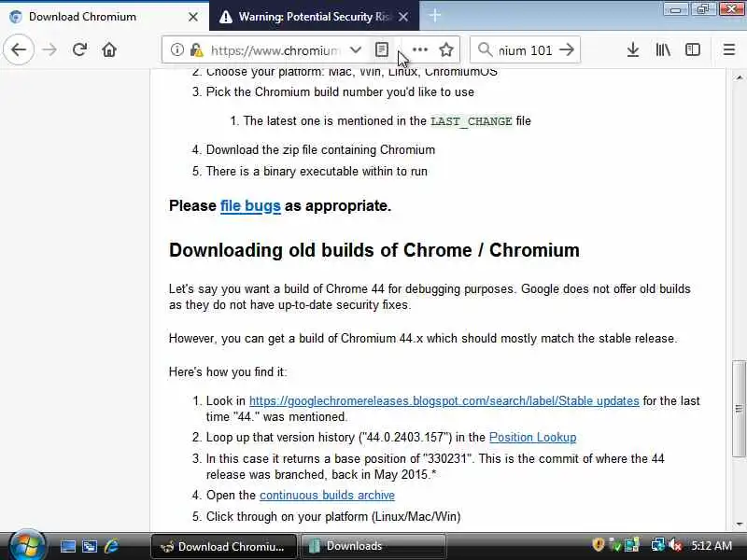Select the Downloads taskbar window button

click(x=373, y=546)
